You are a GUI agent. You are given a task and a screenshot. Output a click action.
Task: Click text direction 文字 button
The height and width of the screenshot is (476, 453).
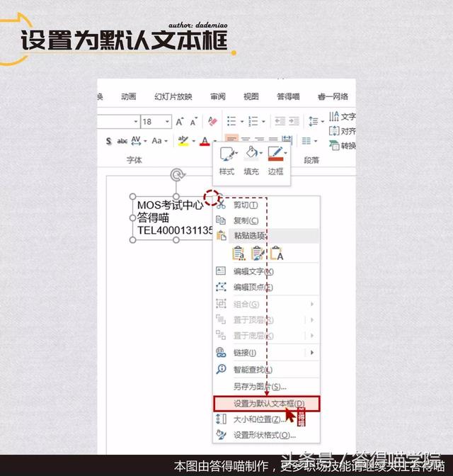343,117
